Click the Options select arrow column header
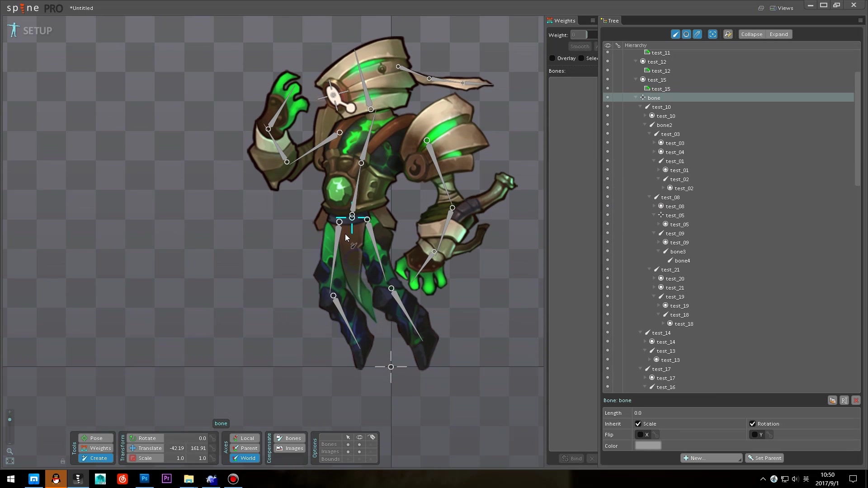Viewport: 868px width, 488px height. coord(348,437)
